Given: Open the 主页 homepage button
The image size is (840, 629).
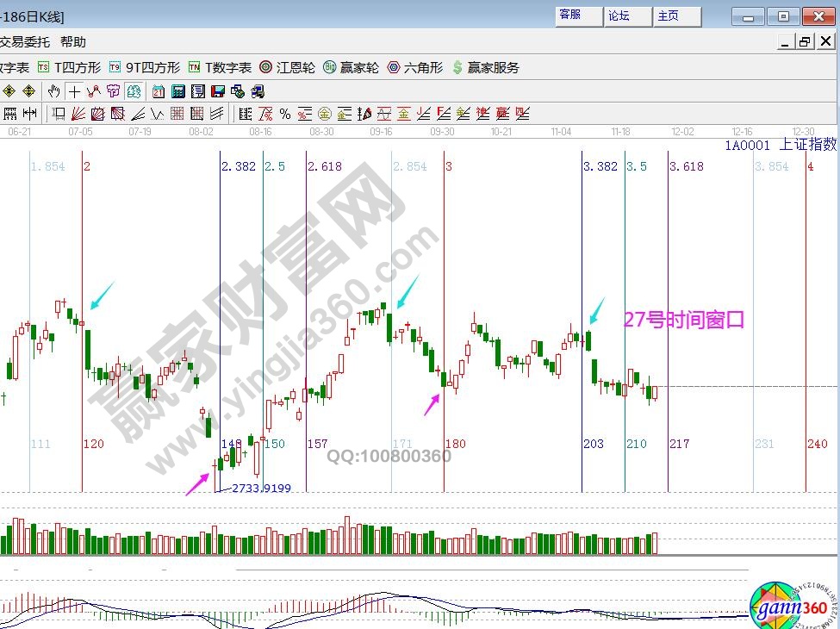Looking at the screenshot, I should pyautogui.click(x=668, y=16).
